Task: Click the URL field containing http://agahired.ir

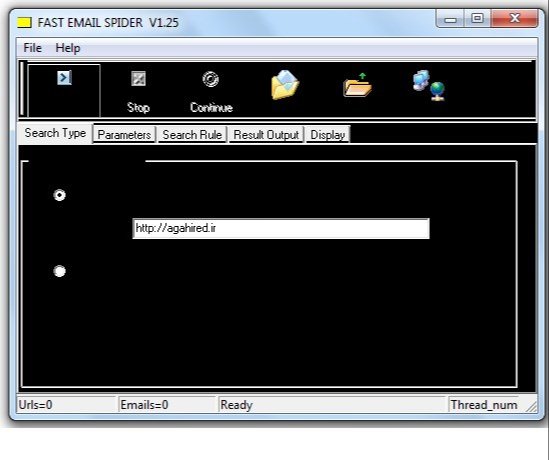Action: 281,229
